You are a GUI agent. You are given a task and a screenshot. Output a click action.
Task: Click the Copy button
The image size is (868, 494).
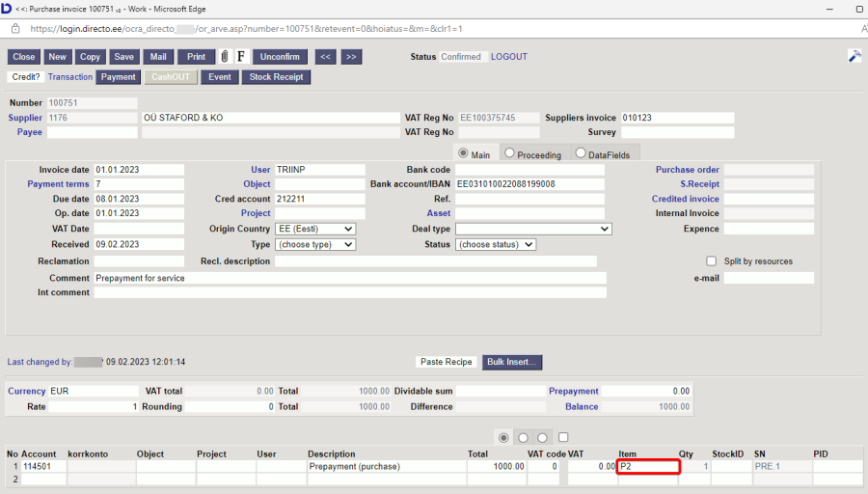(x=90, y=57)
